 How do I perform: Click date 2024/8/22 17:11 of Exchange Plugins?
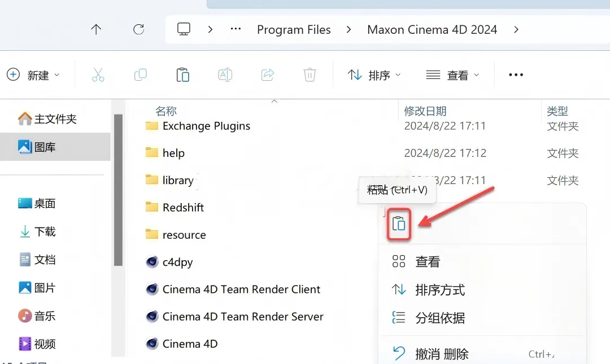click(445, 126)
